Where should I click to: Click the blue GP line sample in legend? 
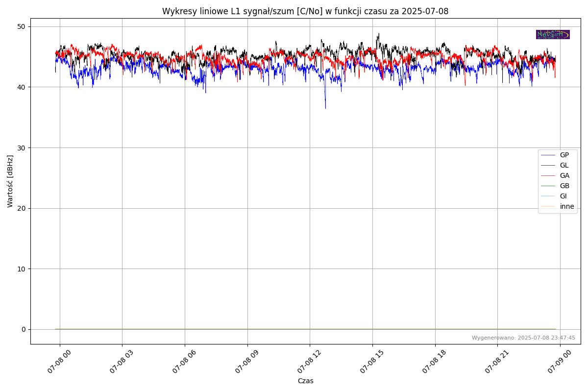[548, 155]
